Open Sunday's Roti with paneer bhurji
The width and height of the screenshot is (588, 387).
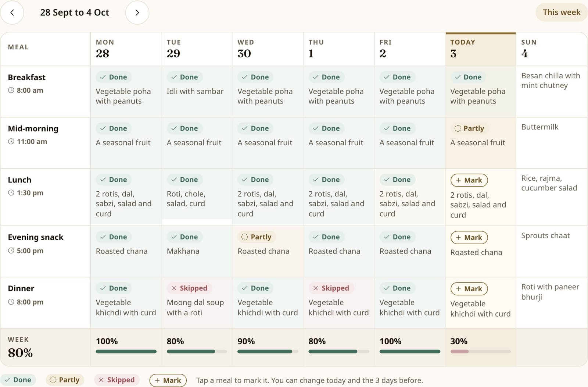tap(550, 292)
